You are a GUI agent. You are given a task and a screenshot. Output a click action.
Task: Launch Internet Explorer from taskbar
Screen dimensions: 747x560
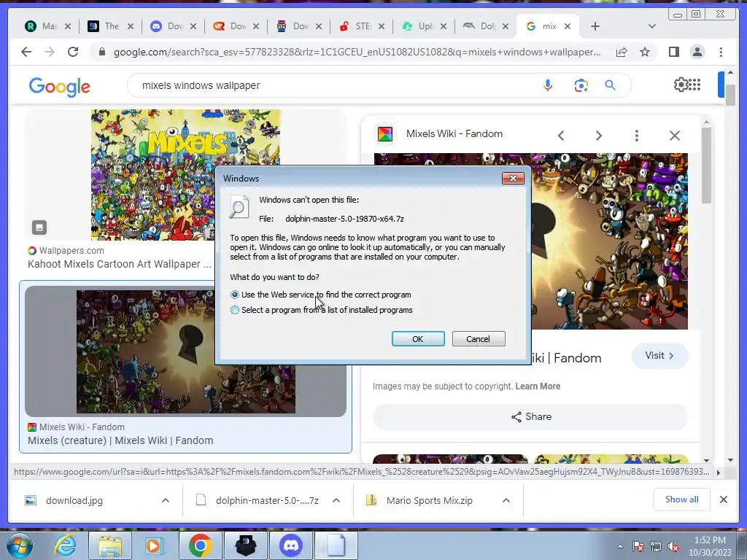click(65, 545)
